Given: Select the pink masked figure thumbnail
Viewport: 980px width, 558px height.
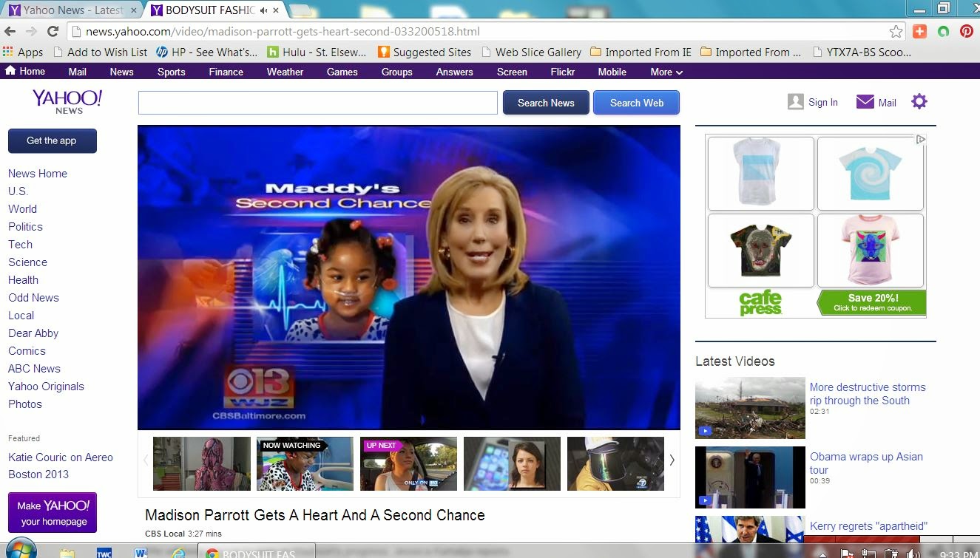Looking at the screenshot, I should 201,463.
